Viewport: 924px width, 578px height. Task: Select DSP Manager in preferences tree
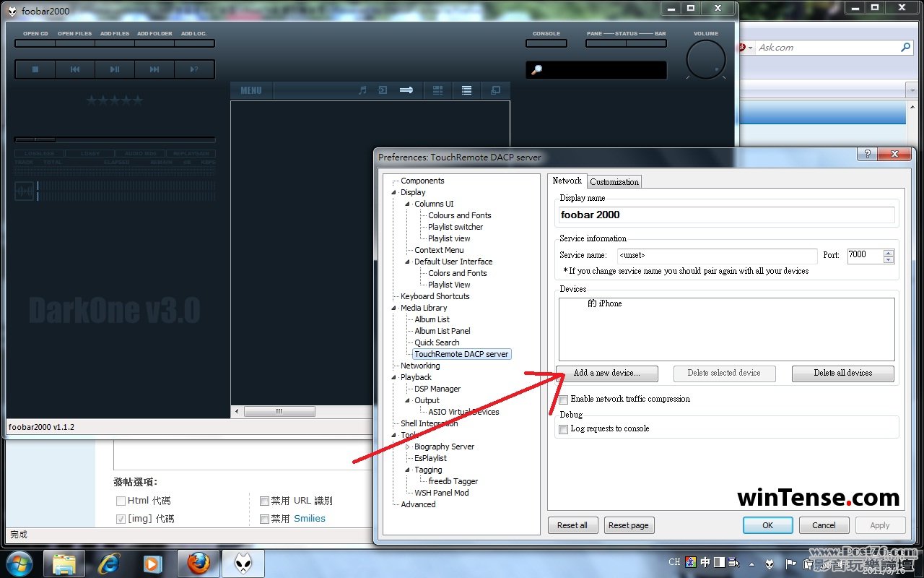(437, 389)
